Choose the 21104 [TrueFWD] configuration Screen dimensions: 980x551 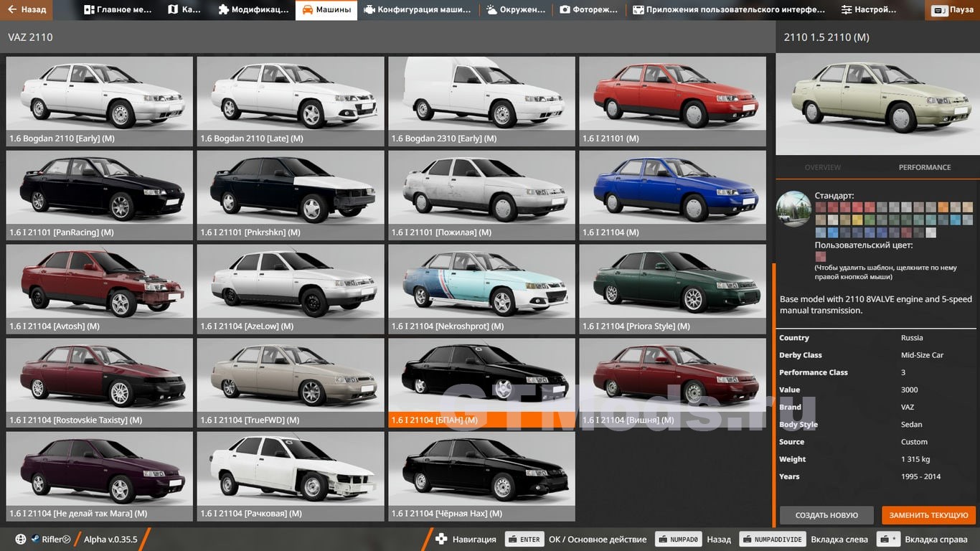click(x=291, y=383)
